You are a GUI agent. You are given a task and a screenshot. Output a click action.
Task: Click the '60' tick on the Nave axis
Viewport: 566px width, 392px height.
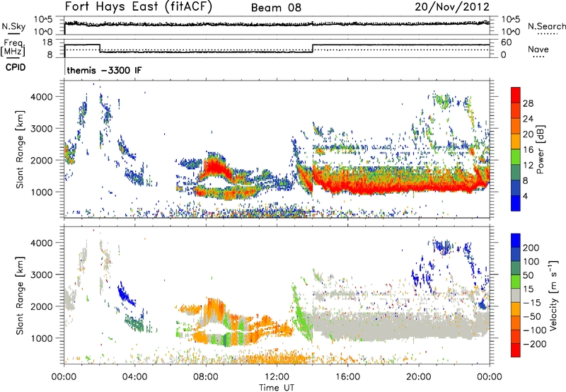point(506,42)
